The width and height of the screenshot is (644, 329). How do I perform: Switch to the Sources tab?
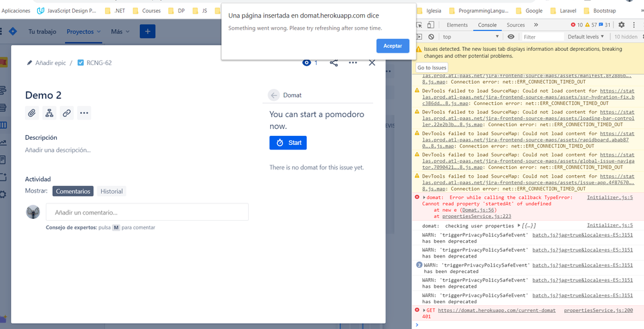[x=516, y=25]
